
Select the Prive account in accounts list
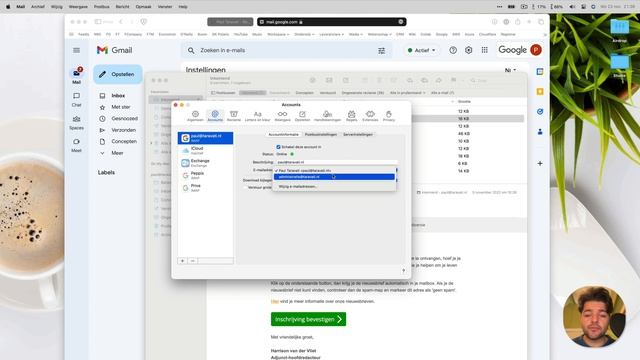(206, 188)
